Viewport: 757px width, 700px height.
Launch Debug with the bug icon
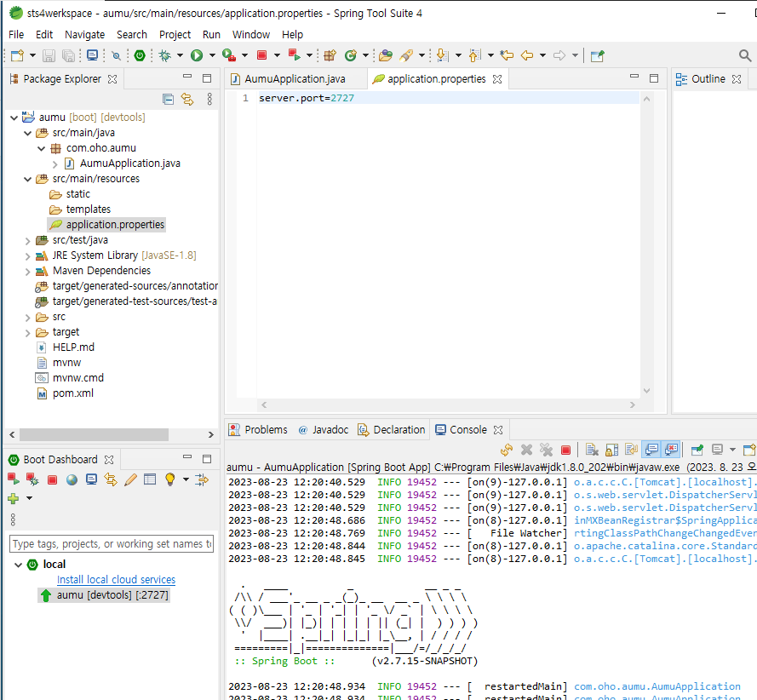click(x=165, y=55)
